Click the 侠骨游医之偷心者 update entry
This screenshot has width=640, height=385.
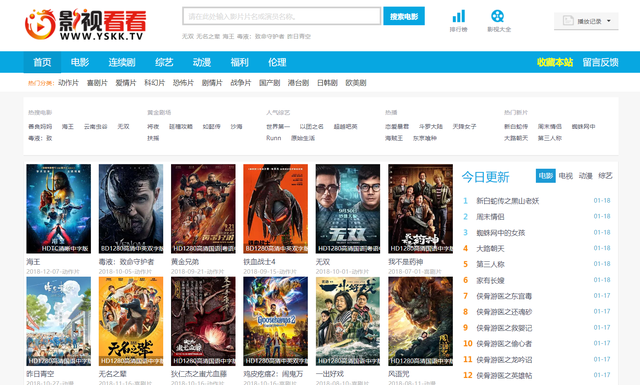(504, 344)
